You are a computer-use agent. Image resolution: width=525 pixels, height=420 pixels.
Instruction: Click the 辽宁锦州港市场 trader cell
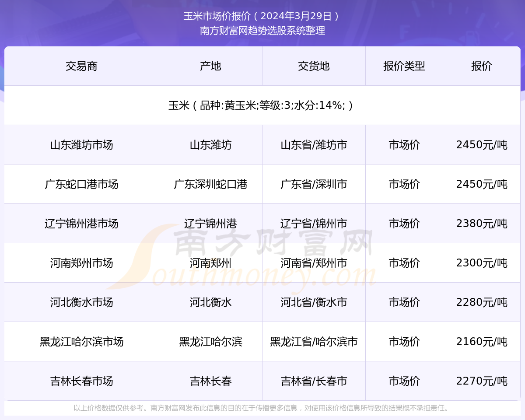[x=81, y=224]
